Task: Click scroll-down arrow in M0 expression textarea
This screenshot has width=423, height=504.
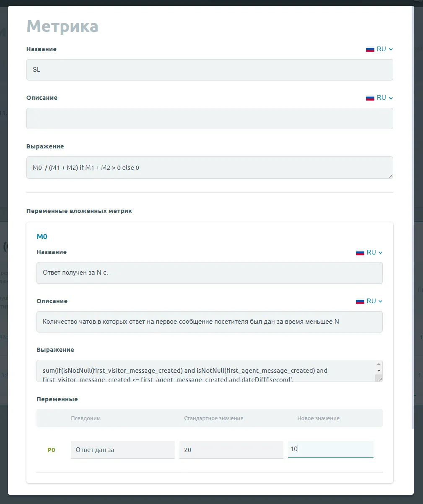Action: [x=379, y=371]
